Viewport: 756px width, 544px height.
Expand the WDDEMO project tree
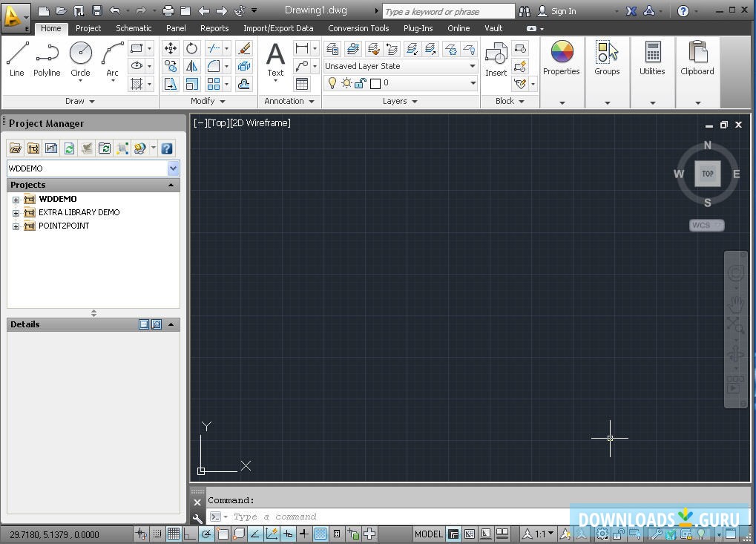[x=16, y=199]
